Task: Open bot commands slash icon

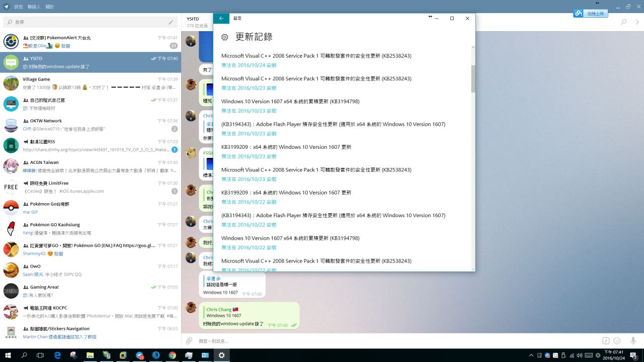Action: point(606,341)
